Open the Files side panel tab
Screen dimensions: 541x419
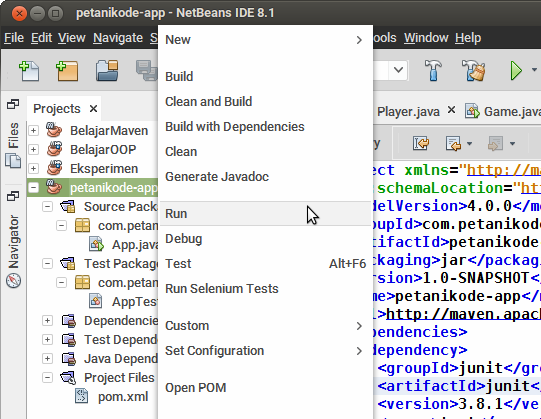(x=13, y=135)
